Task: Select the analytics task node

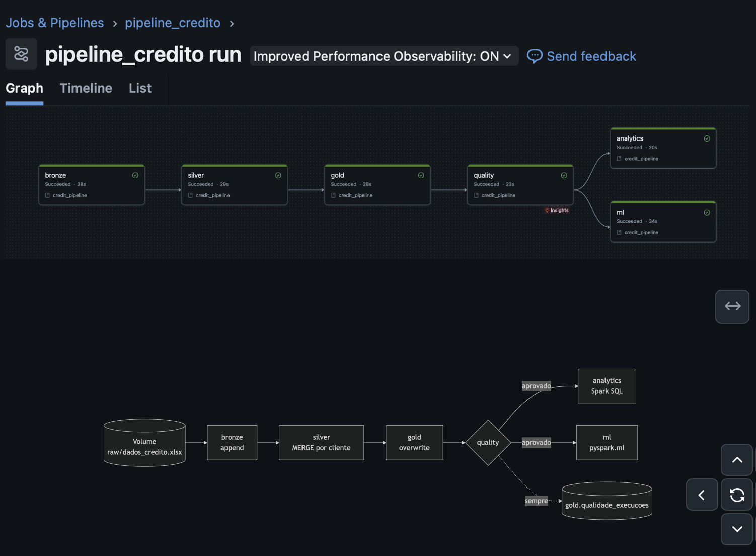Action: coord(663,148)
